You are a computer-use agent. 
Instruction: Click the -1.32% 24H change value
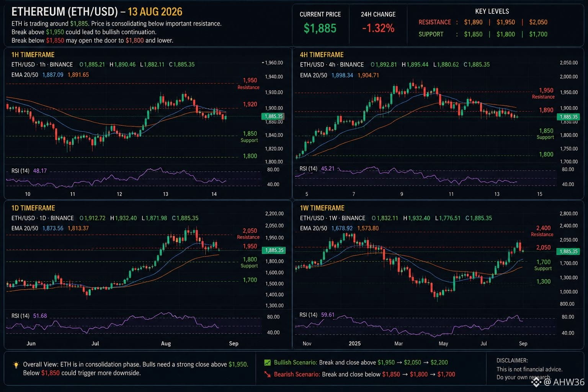pyautogui.click(x=378, y=28)
